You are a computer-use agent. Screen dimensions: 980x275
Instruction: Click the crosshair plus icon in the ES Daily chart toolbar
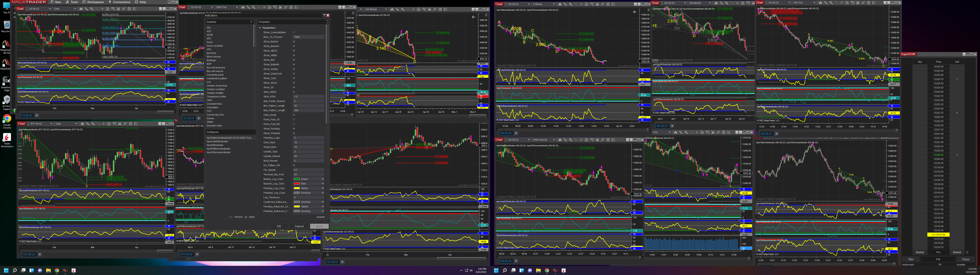point(102,9)
